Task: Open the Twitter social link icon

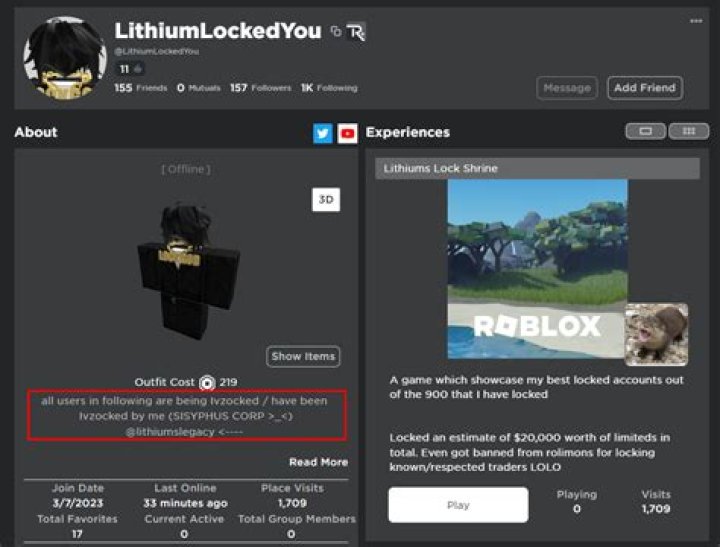Action: tap(322, 133)
